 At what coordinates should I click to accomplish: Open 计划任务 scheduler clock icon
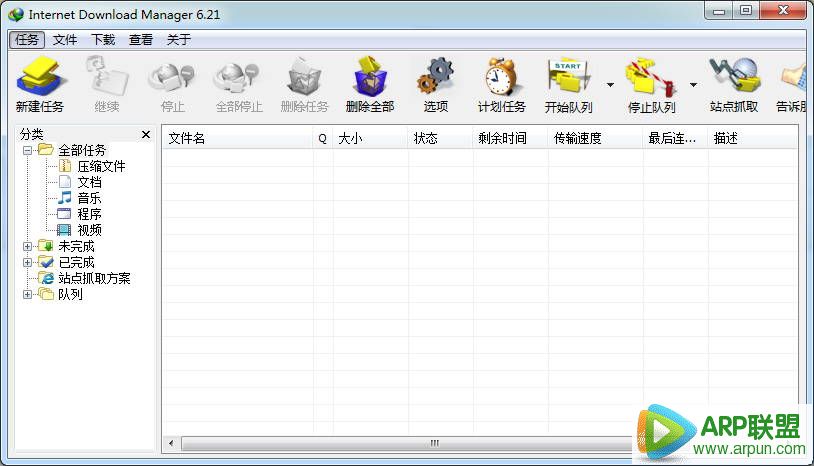pos(501,84)
